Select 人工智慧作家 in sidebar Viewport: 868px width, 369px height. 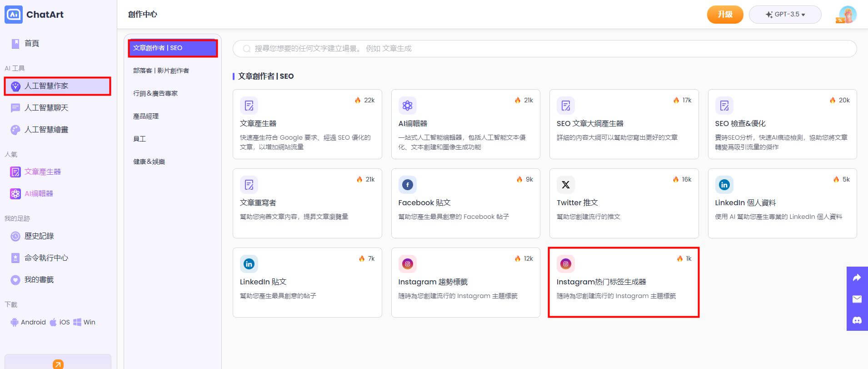tap(57, 86)
